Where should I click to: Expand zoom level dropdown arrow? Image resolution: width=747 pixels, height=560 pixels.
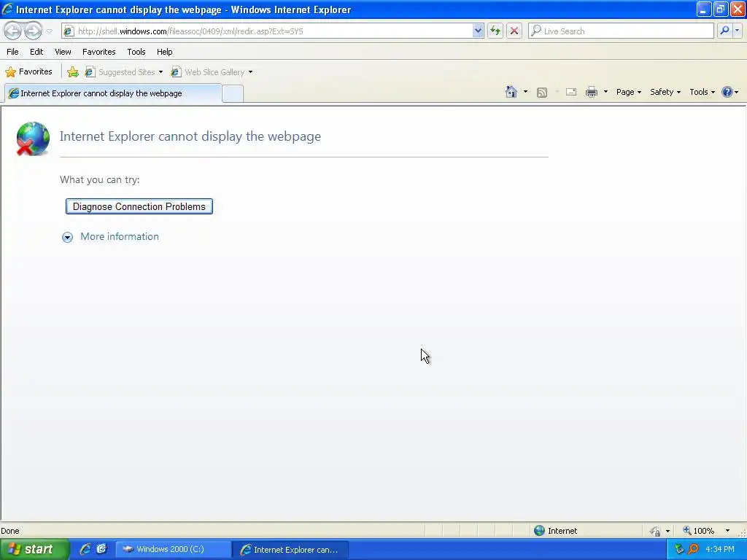727,531
